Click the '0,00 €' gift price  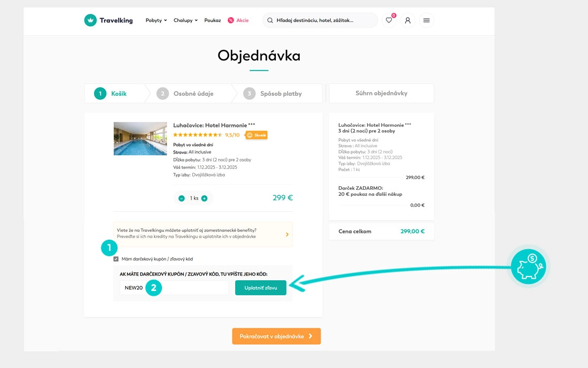pos(417,205)
